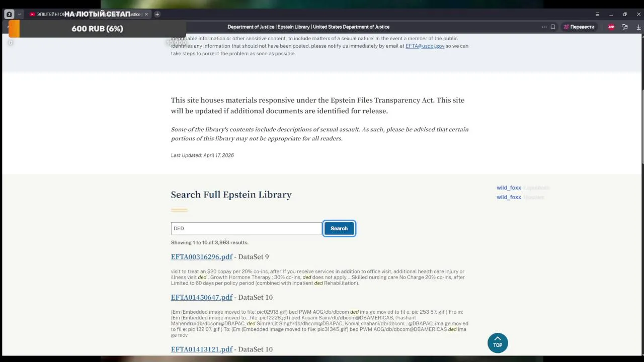The width and height of the screenshot is (644, 362).
Task: Click the page title in the address bar
Action: coord(308,27)
